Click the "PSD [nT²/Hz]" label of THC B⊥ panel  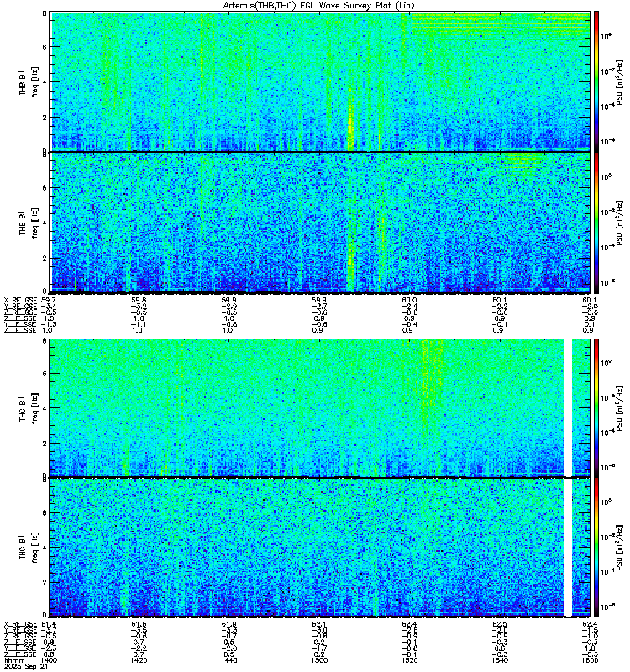tap(619, 408)
